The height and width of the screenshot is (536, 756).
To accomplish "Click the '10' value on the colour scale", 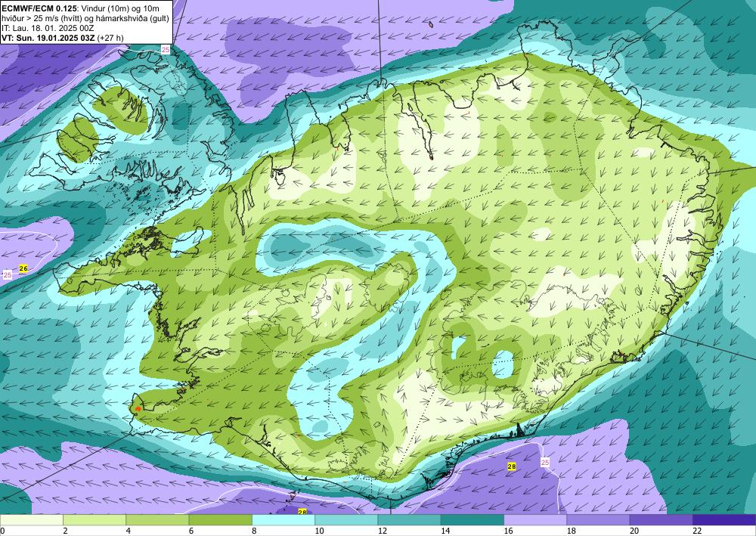I will point(319,531).
